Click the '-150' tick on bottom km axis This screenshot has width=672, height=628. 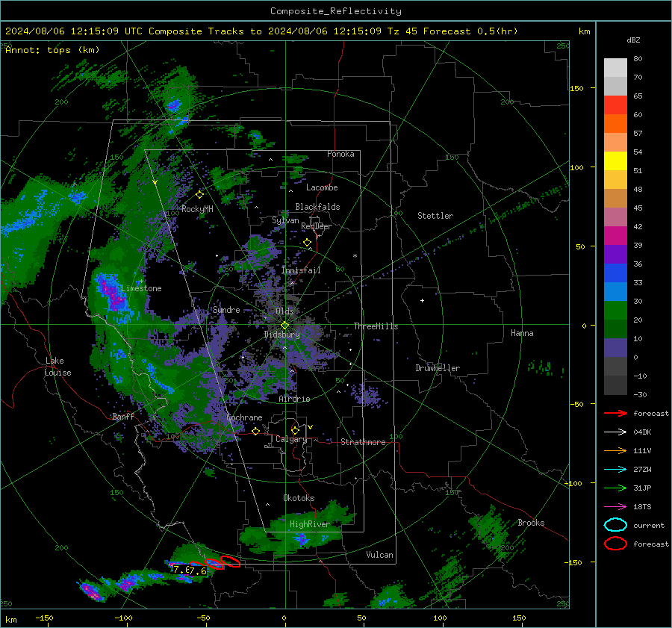(44, 618)
